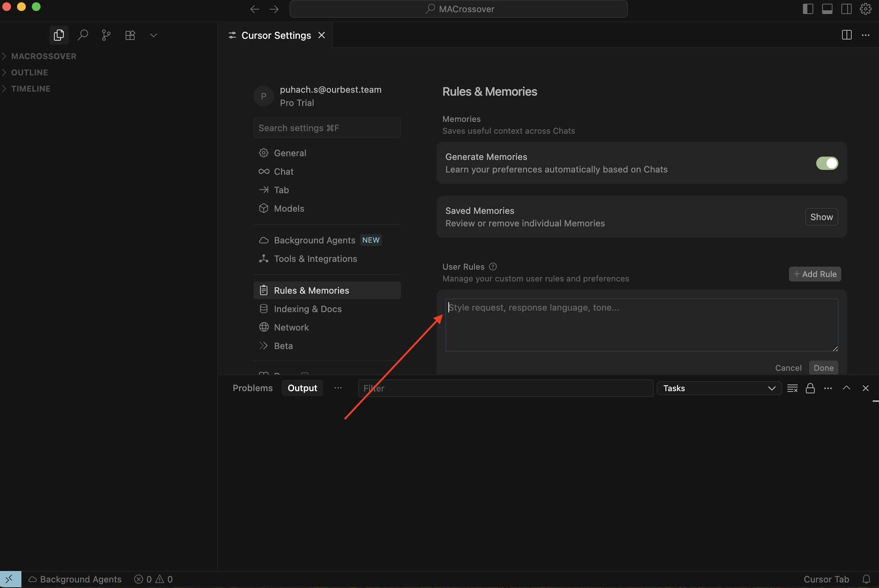Toggle the output scroll lock icon
Viewport: 879px width, 588px height.
coord(810,388)
